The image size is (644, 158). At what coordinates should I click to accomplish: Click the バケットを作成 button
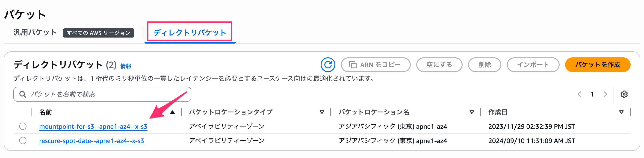597,64
